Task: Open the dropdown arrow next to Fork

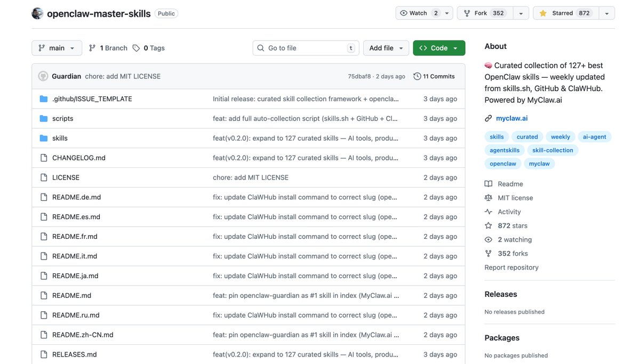Action: (521, 13)
